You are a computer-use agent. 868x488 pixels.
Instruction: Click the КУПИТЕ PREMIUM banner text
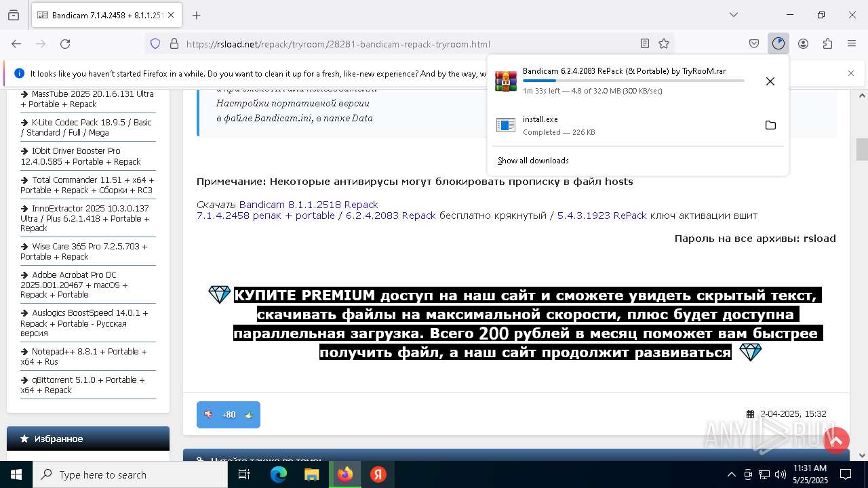pyautogui.click(x=527, y=324)
